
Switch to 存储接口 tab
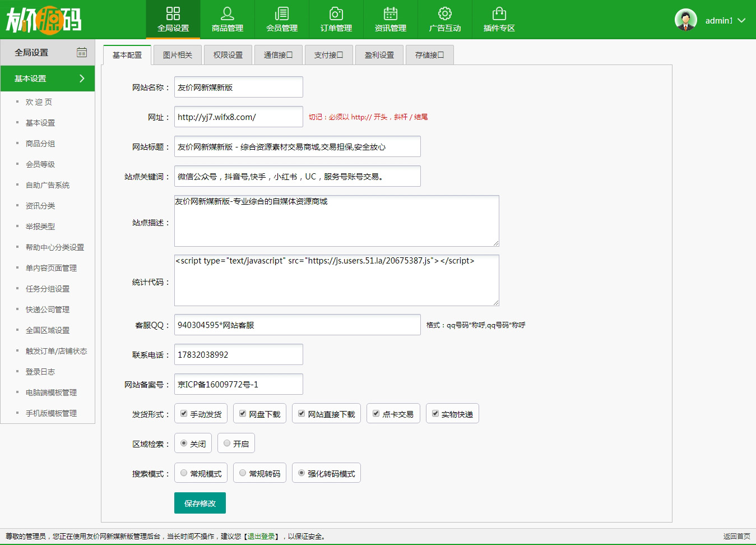430,55
